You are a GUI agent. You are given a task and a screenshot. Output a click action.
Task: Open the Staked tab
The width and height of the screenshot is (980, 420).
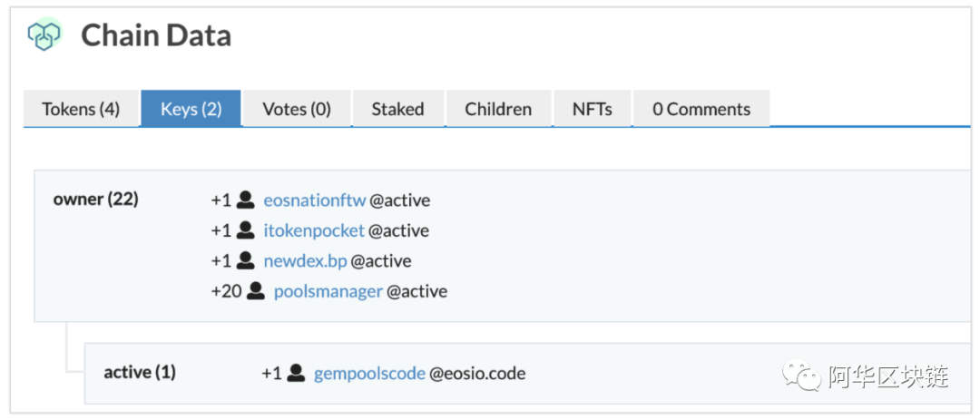point(398,109)
